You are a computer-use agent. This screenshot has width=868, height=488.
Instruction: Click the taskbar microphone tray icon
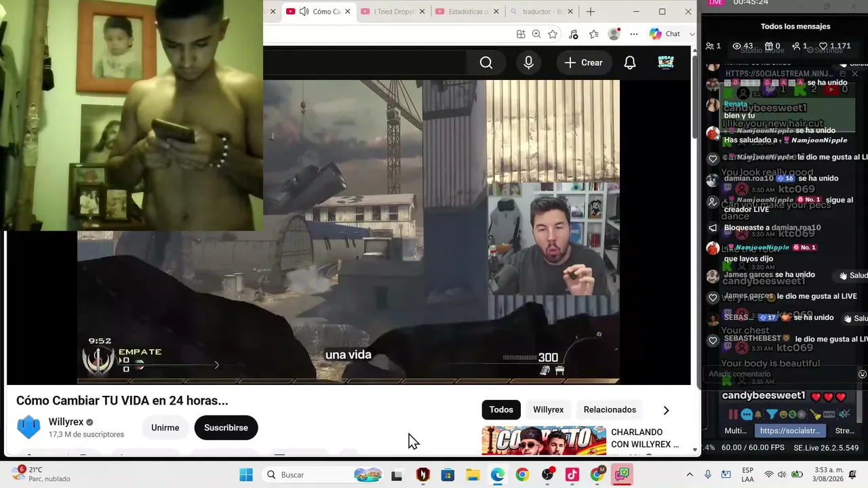point(708,474)
